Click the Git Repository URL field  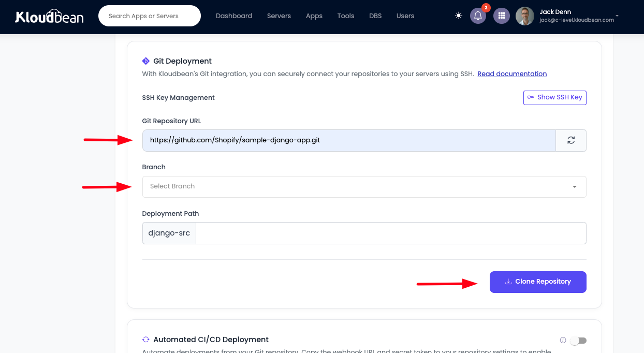coord(349,140)
